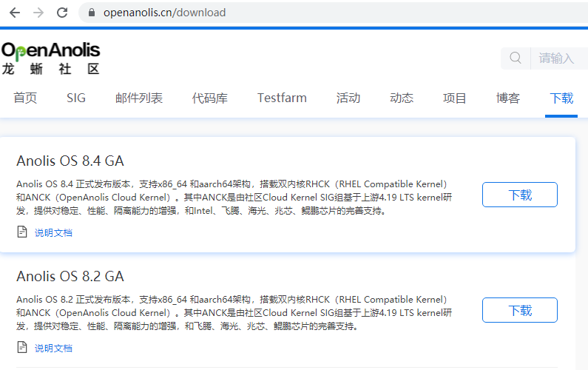
Task: Click the padlock icon in the address bar
Action: click(92, 13)
